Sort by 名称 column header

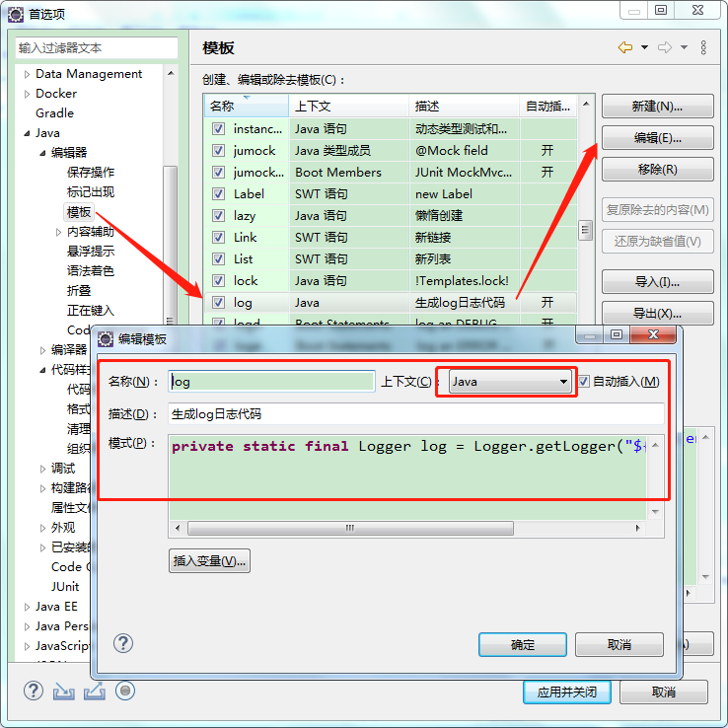point(246,106)
